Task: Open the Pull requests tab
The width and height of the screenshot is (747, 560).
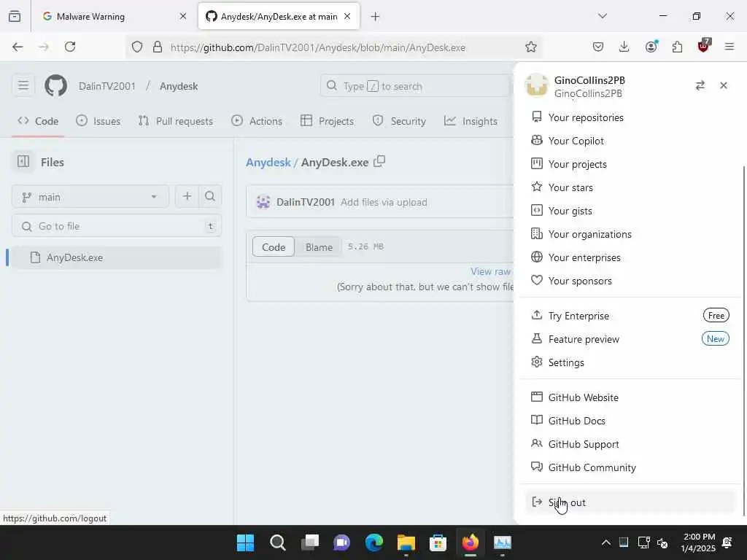Action: click(x=176, y=121)
